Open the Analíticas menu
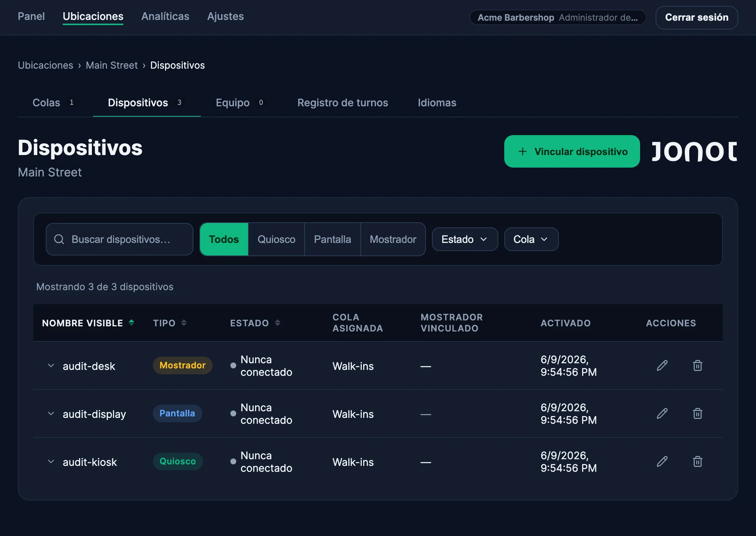Viewport: 756px width, 536px height. [165, 16]
